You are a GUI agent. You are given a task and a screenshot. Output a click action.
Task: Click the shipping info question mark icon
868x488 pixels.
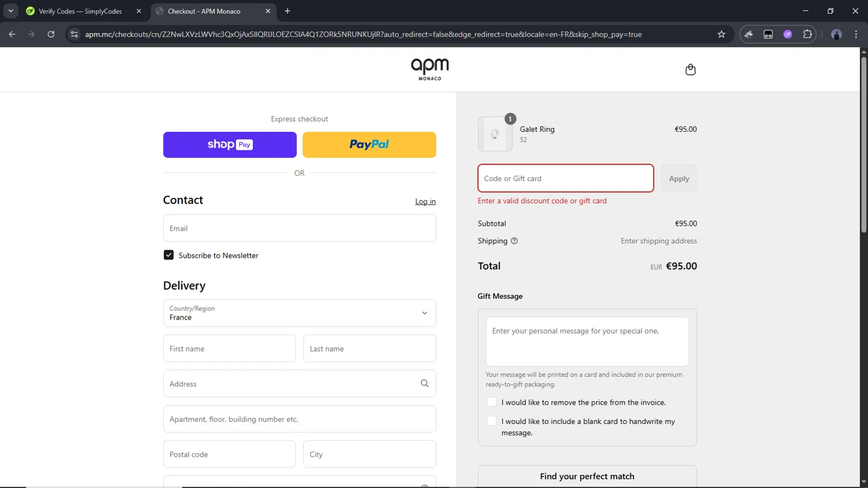(514, 241)
